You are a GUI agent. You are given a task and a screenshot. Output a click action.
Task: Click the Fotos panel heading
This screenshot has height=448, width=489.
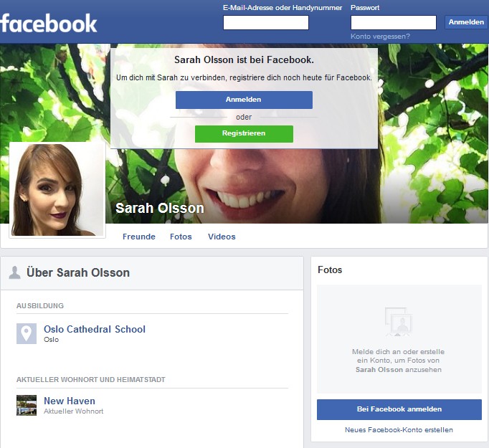[330, 270]
